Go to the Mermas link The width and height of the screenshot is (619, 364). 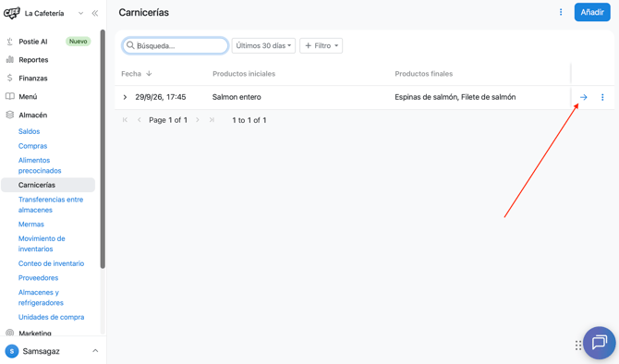point(31,224)
